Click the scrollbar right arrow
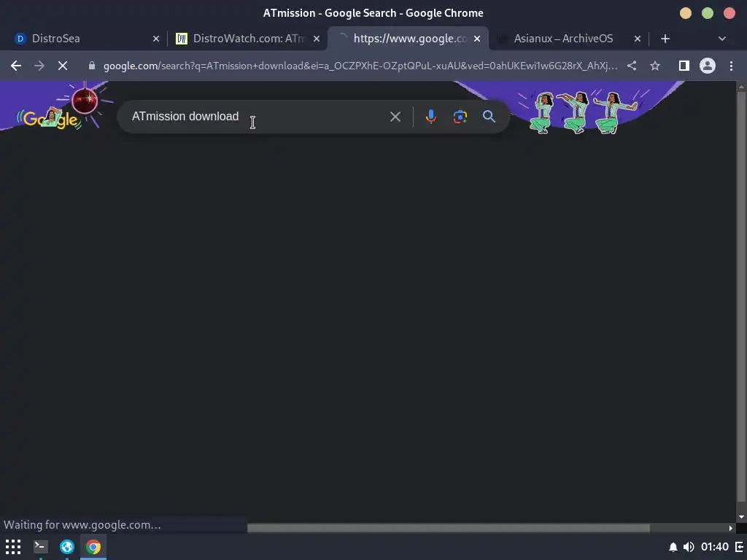The height and width of the screenshot is (560, 747). pyautogui.click(x=731, y=528)
